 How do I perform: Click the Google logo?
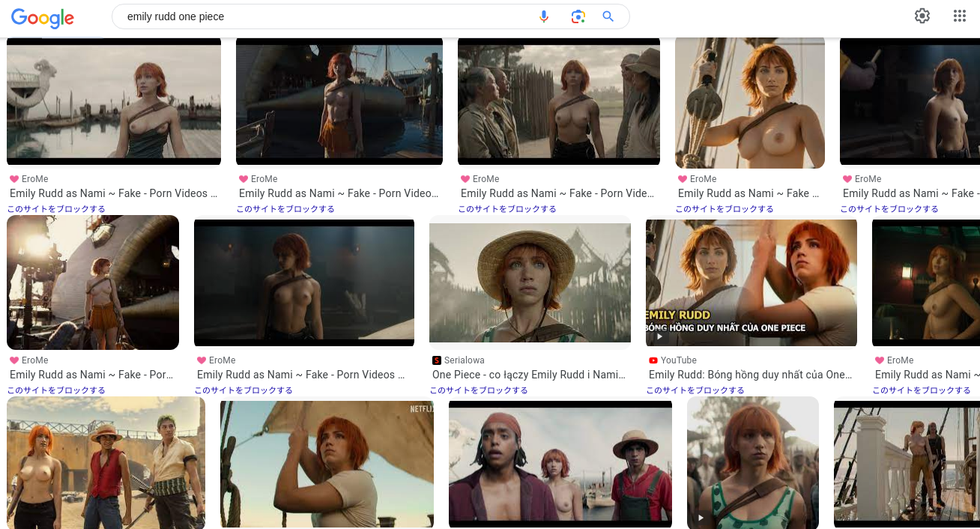tap(43, 17)
